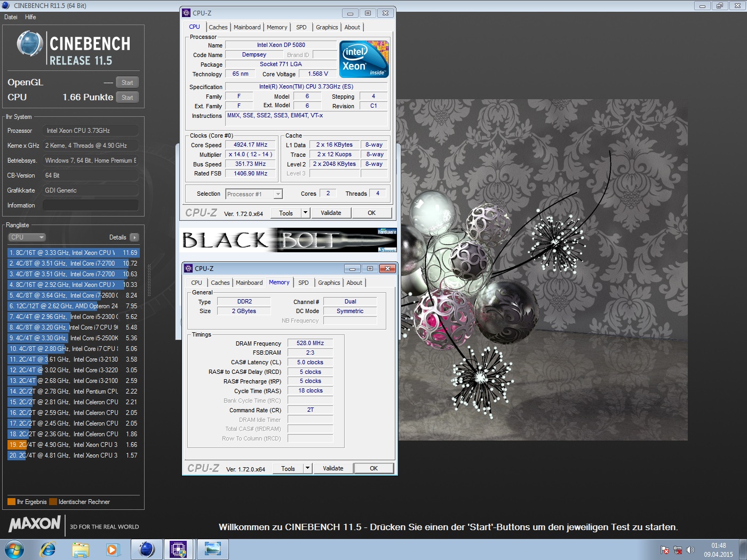Open the CPU ranking type dropdown
The width and height of the screenshot is (747, 560).
point(27,237)
